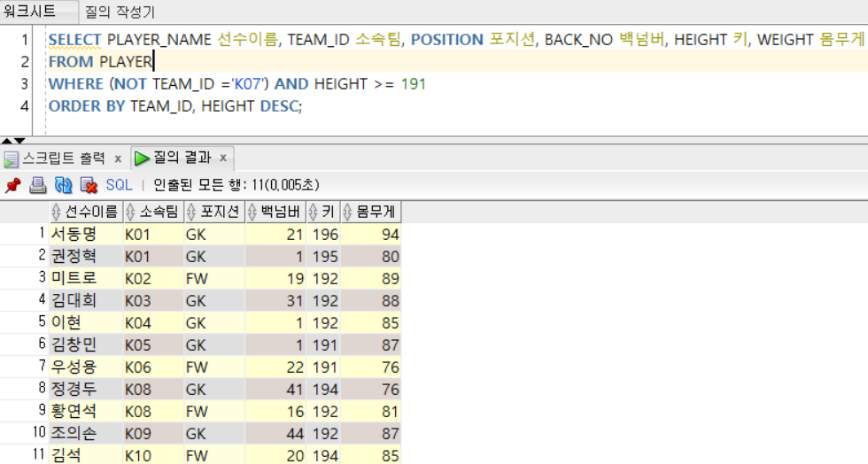The image size is (868, 464).
Task: Switch to the 질의 작성기 tab
Action: [120, 12]
